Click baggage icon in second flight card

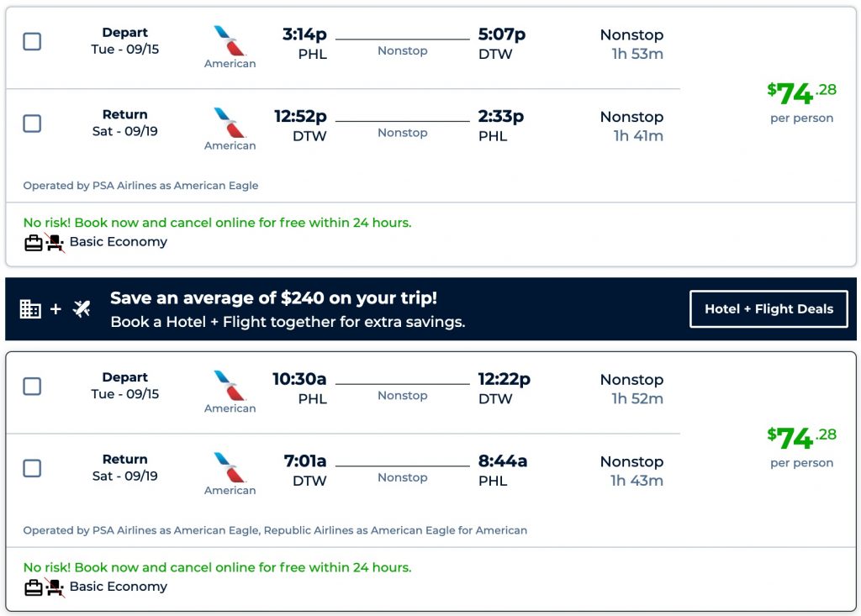(x=34, y=587)
